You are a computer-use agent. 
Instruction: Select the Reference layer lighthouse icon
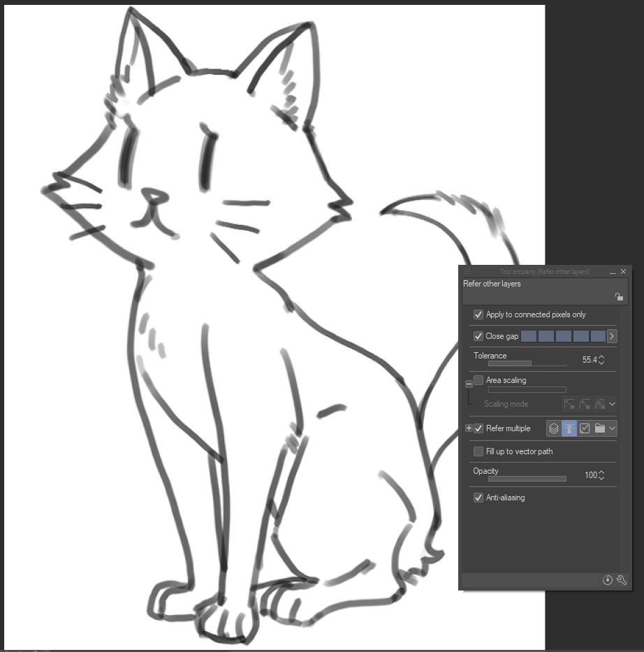coord(569,428)
